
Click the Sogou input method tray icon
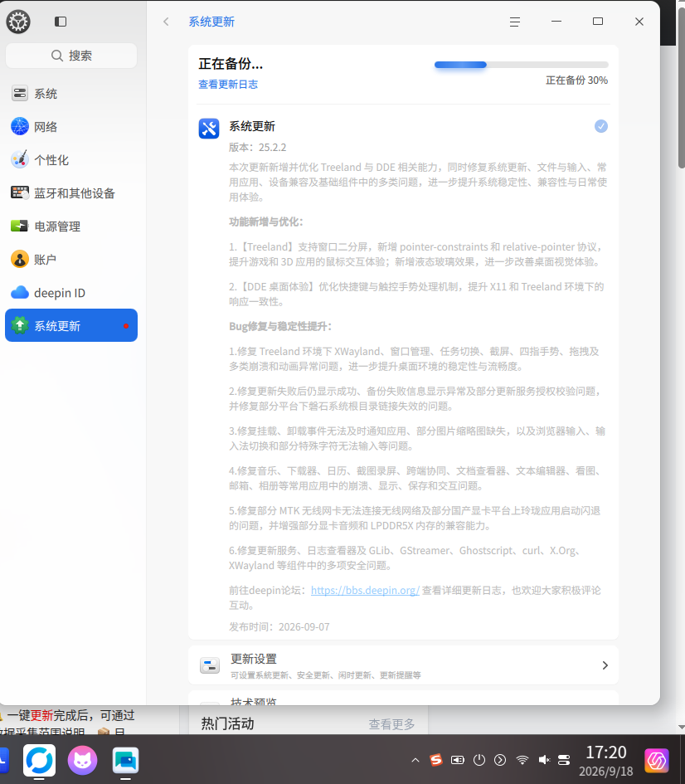pos(436,761)
